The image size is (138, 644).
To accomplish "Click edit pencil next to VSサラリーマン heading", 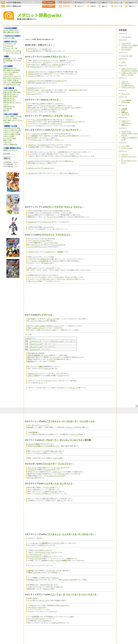I will [60, 100].
